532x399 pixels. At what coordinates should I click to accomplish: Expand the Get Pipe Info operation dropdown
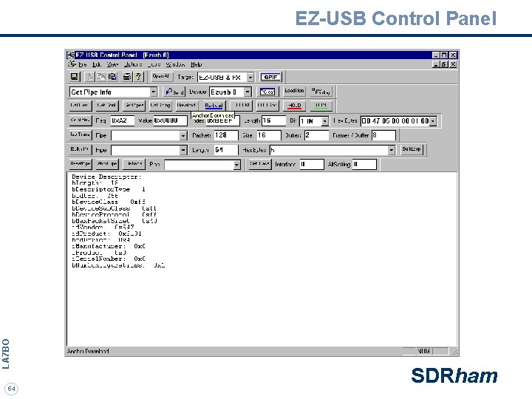tap(154, 92)
